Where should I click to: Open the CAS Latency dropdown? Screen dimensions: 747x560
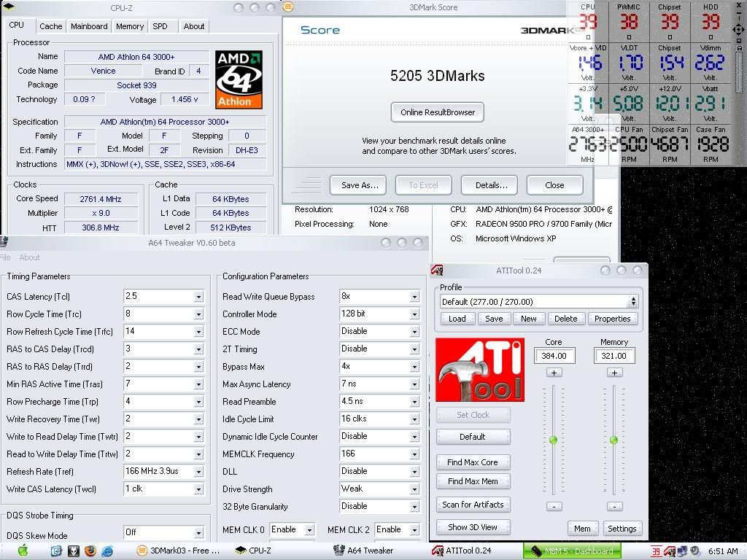[x=198, y=296]
